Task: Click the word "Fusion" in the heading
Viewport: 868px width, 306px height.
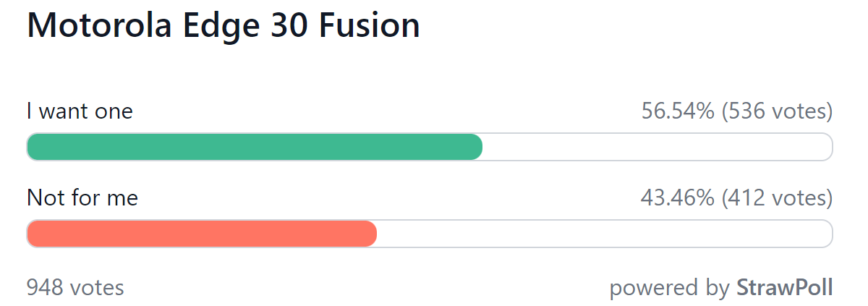Action: tap(370, 26)
